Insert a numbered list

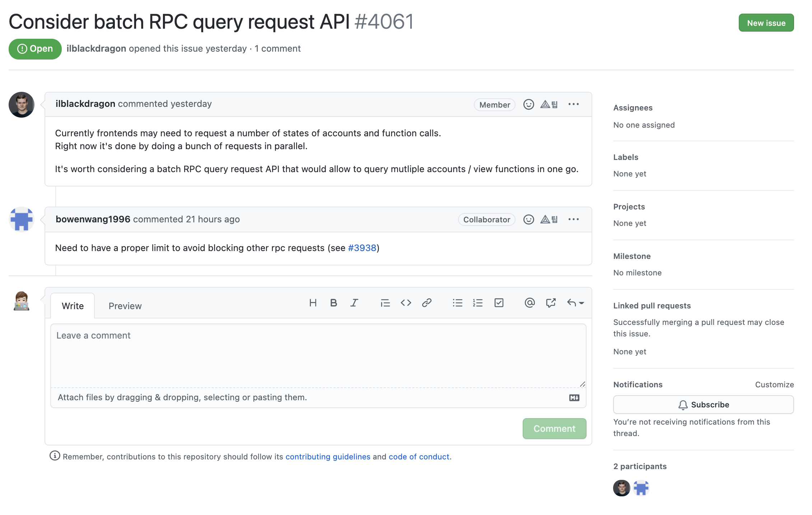[478, 303]
